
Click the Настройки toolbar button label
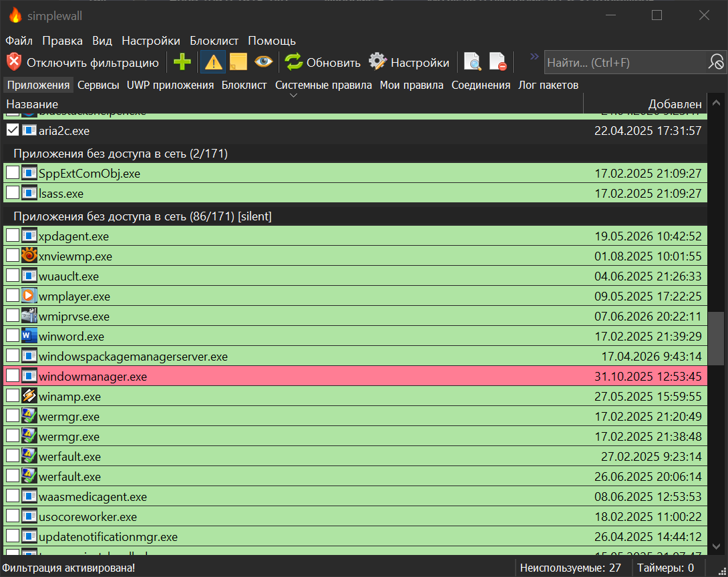coord(420,62)
